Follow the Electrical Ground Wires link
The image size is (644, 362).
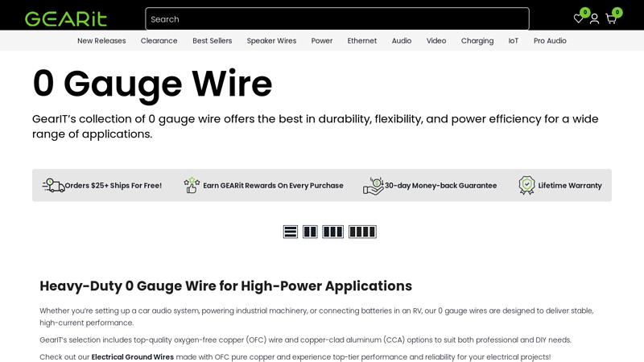click(132, 357)
